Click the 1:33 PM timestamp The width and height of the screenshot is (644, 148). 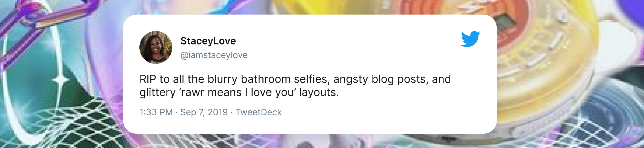coord(156,112)
